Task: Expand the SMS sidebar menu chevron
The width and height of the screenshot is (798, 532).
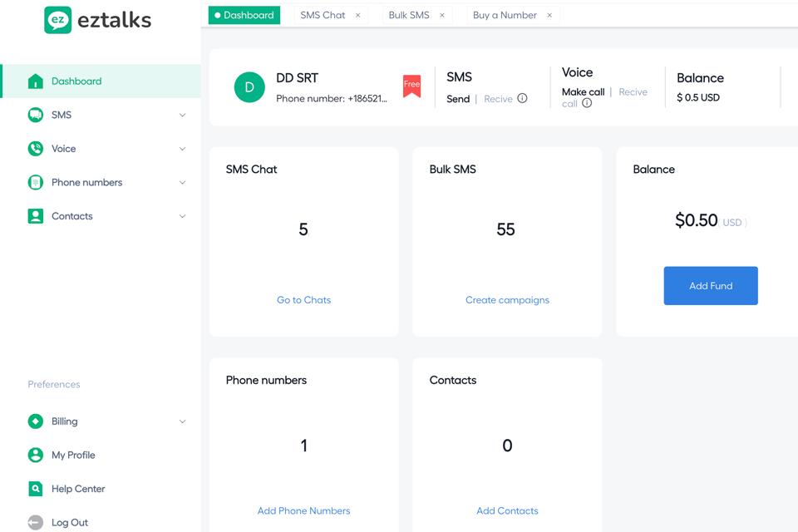Action: 182,115
